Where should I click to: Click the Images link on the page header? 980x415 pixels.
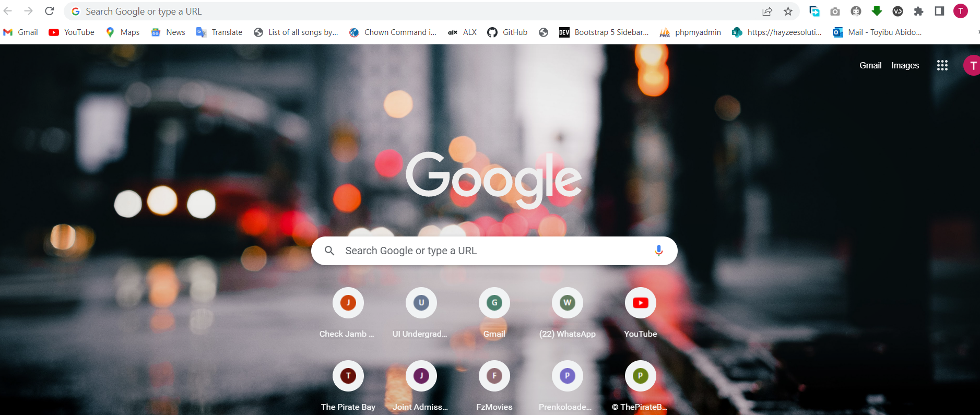(905, 65)
